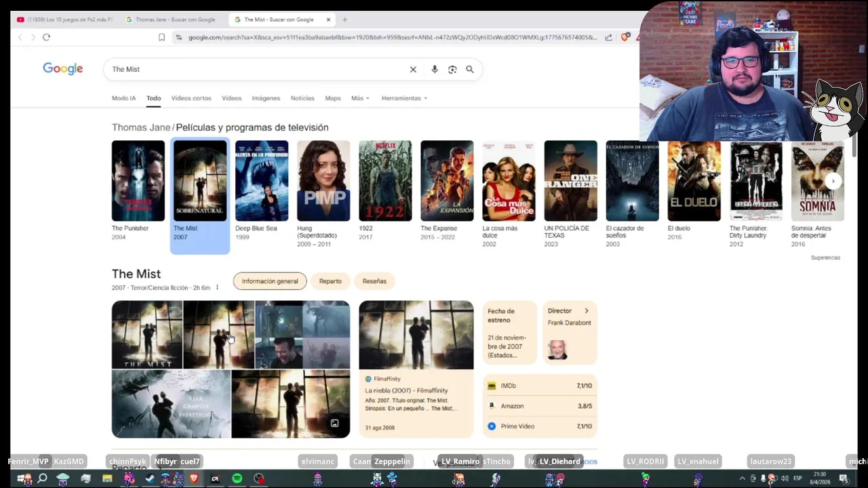Select the 'Videos cortos' tab

point(191,98)
